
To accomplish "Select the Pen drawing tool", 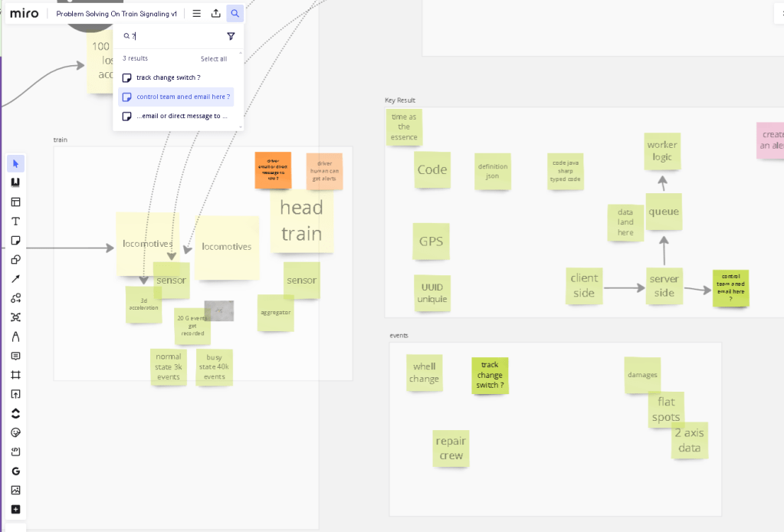I will (15, 337).
